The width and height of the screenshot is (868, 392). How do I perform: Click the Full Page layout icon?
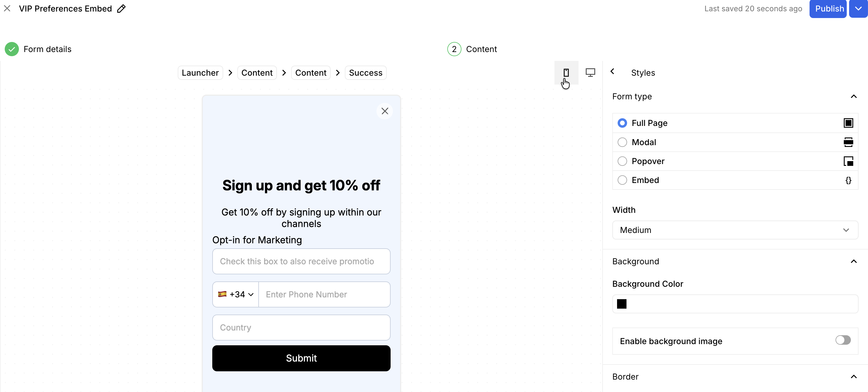848,123
